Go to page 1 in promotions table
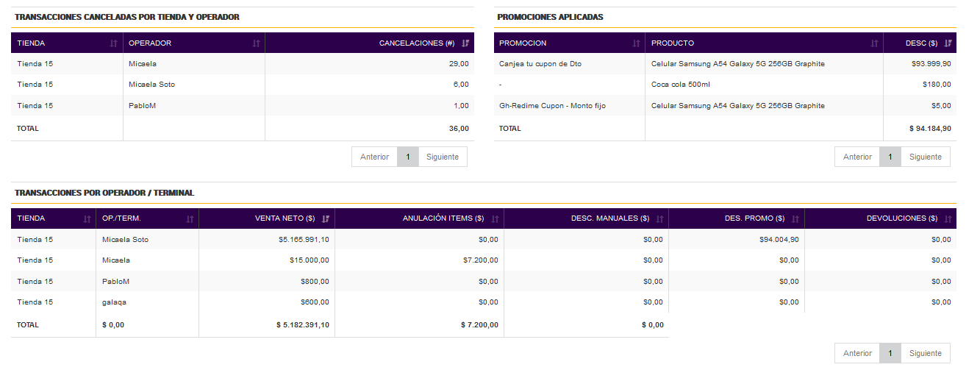Screen dimensions: 980x370 890,157
